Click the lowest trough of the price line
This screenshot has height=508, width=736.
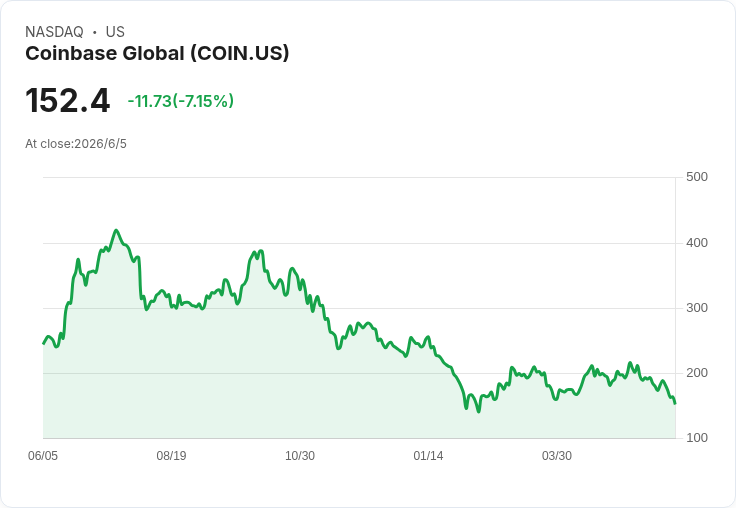point(478,412)
